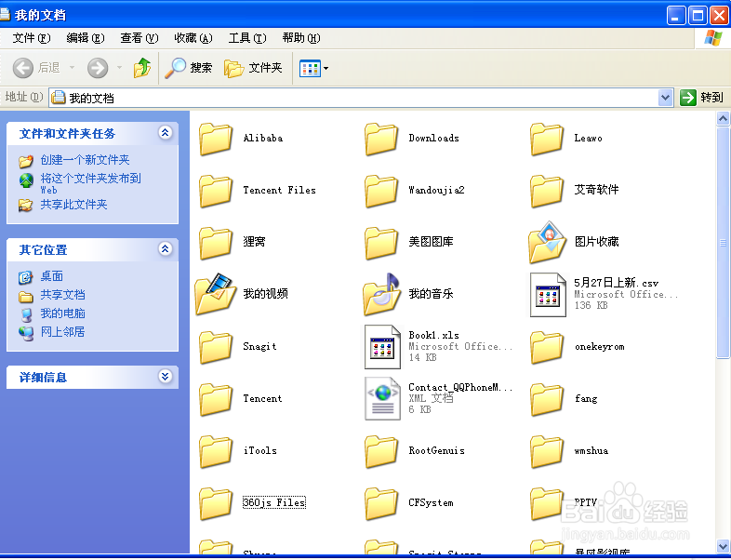Select the 我的视频 video folder icon
This screenshot has width=731, height=560.
216,294
